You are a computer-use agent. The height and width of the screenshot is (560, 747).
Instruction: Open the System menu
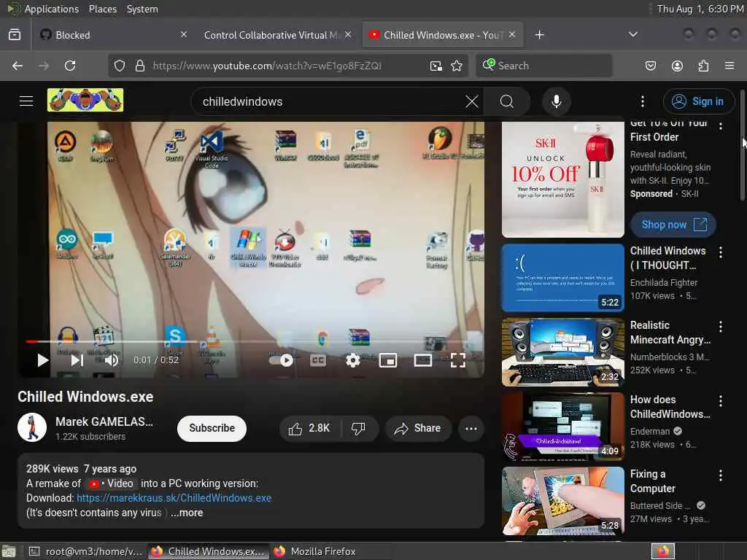click(x=142, y=9)
